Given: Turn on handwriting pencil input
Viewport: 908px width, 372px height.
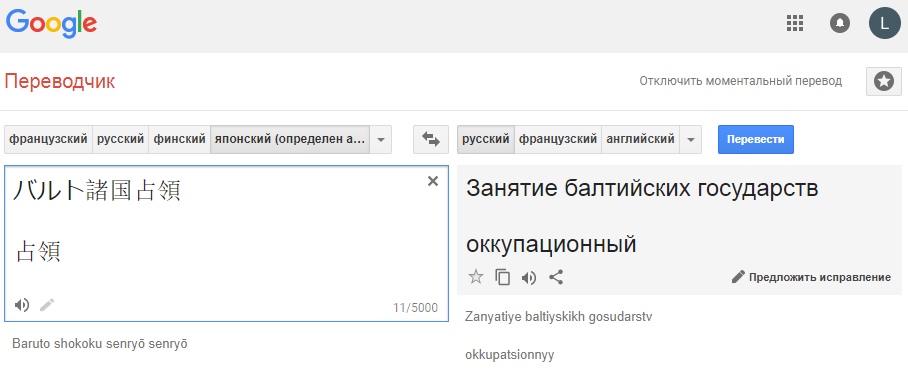Looking at the screenshot, I should 47,305.
